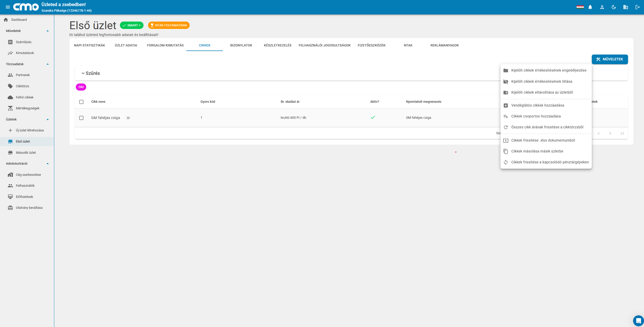The height and width of the screenshot is (327, 644).
Task: Switch to Bizonylatok tab
Action: pos(241,45)
